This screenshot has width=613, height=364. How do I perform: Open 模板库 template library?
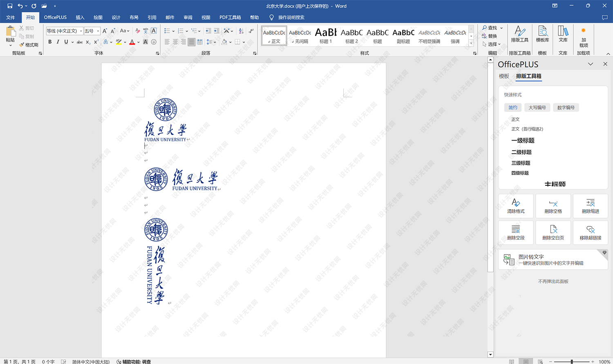pyautogui.click(x=542, y=34)
